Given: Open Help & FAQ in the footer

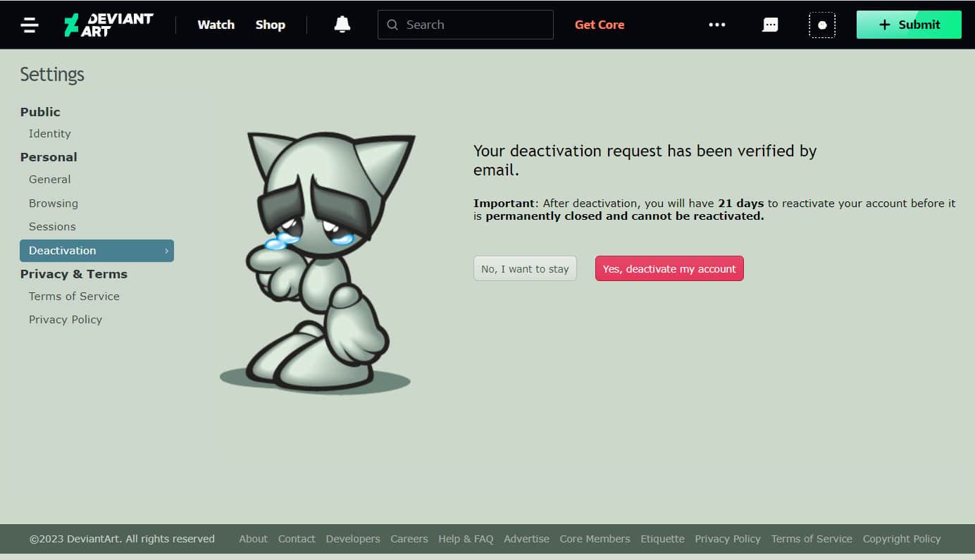Looking at the screenshot, I should 466,539.
